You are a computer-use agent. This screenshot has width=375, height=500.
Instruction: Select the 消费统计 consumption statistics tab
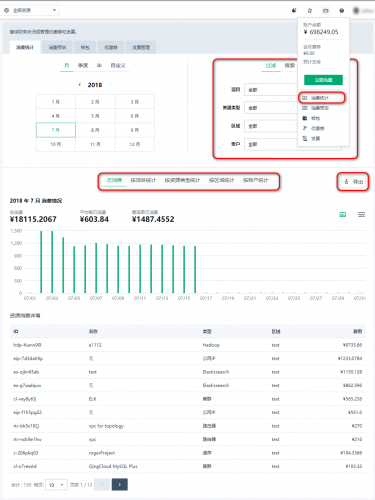pyautogui.click(x=25, y=47)
